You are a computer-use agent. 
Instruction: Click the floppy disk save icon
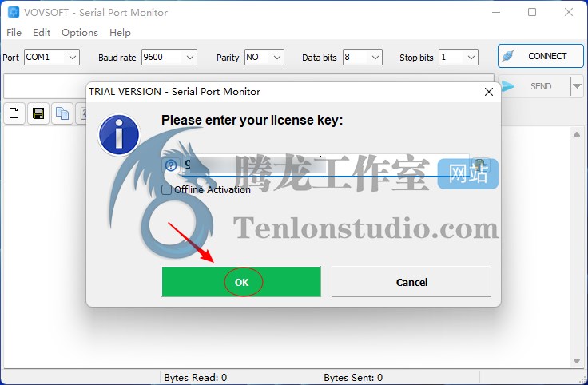38,113
